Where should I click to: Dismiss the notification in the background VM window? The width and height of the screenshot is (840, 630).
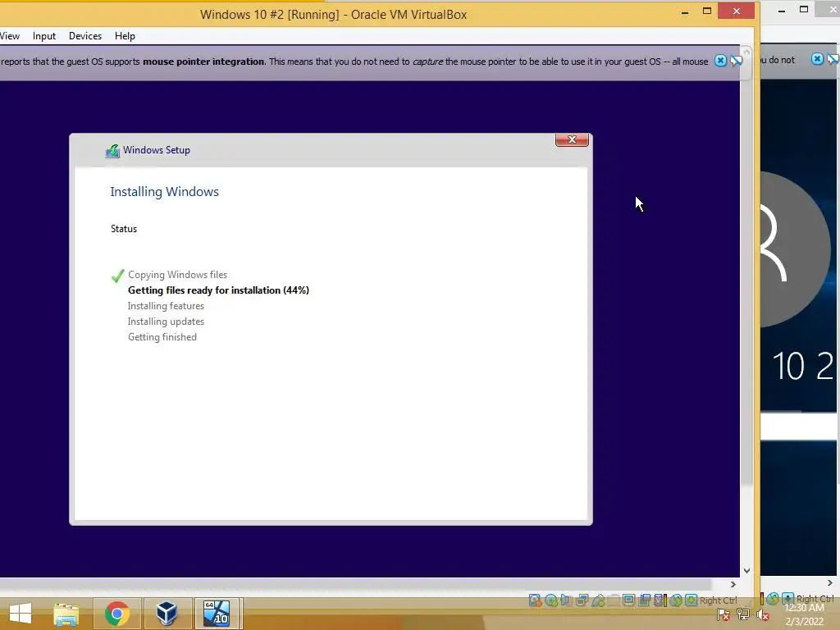pyautogui.click(x=817, y=59)
